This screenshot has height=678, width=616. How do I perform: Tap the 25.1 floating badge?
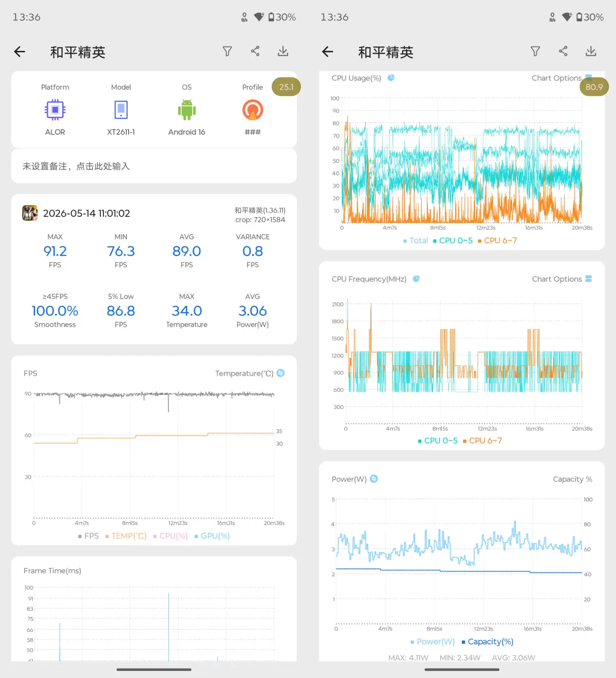pos(286,87)
